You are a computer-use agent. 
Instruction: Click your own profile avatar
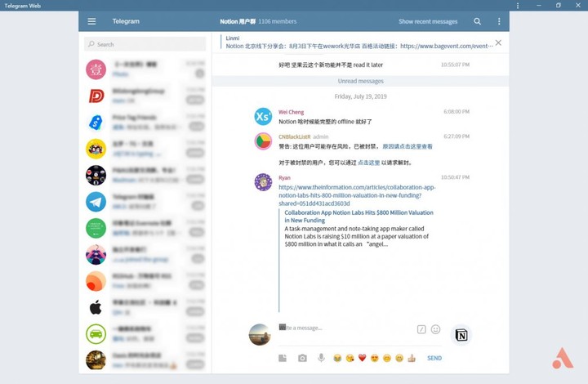[260, 334]
